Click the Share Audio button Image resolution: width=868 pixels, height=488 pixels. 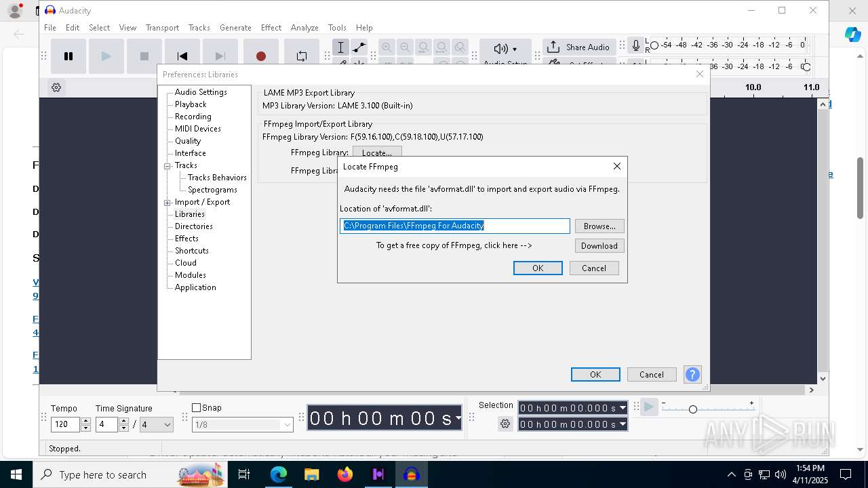point(579,47)
